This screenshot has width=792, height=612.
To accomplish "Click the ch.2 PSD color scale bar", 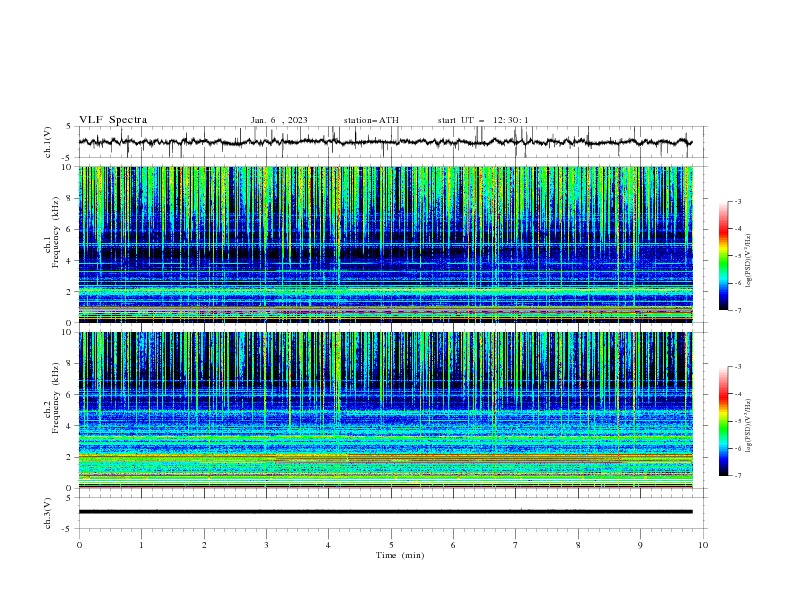I will click(723, 421).
